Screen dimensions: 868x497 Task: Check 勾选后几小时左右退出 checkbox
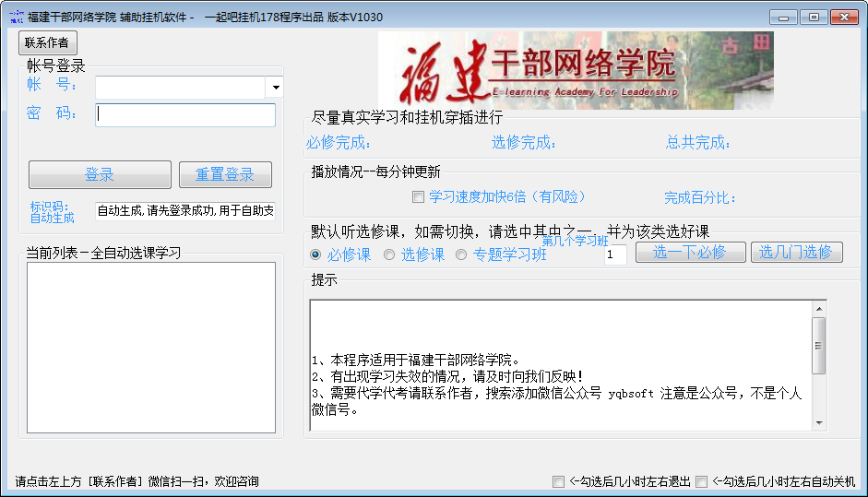[559, 481]
